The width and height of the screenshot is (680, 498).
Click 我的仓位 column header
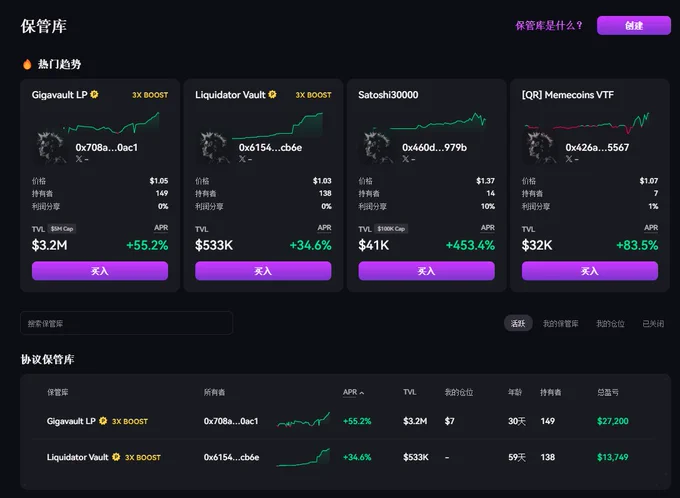[x=459, y=392]
